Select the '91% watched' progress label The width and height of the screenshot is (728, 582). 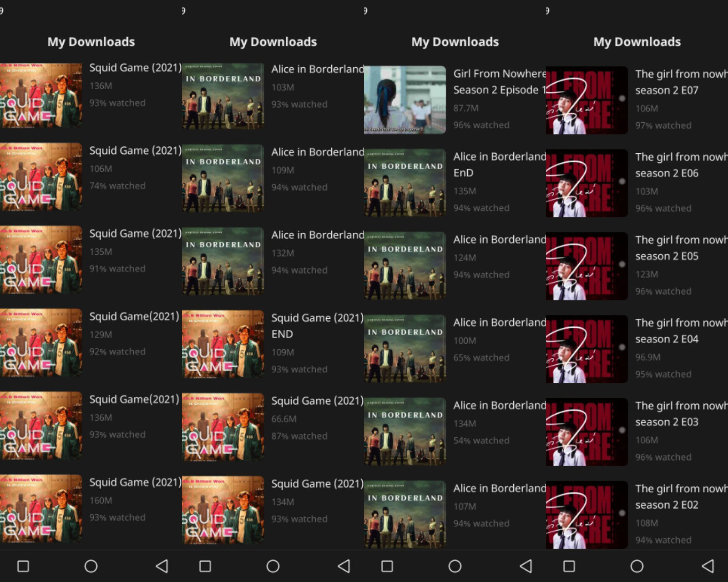coord(117,269)
